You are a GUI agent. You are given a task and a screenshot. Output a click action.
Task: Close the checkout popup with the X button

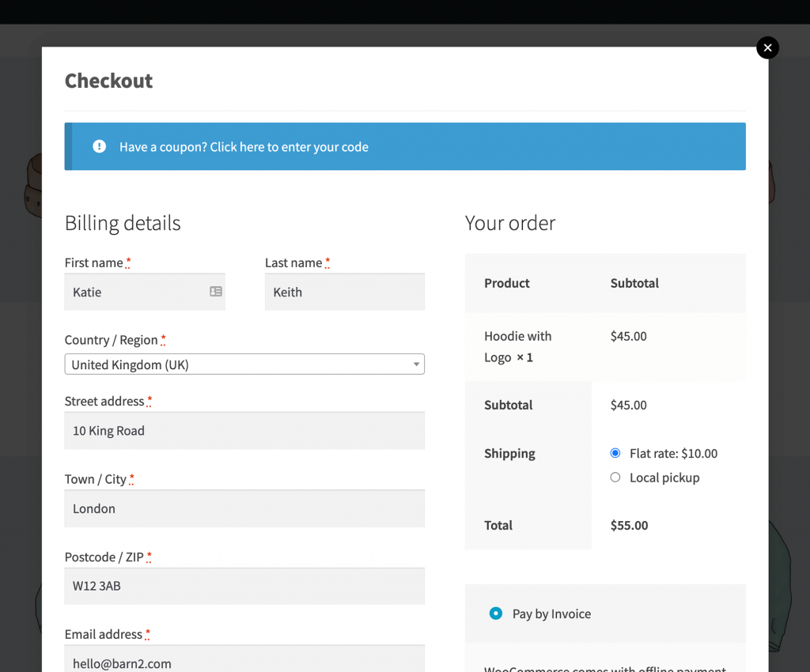pos(767,48)
